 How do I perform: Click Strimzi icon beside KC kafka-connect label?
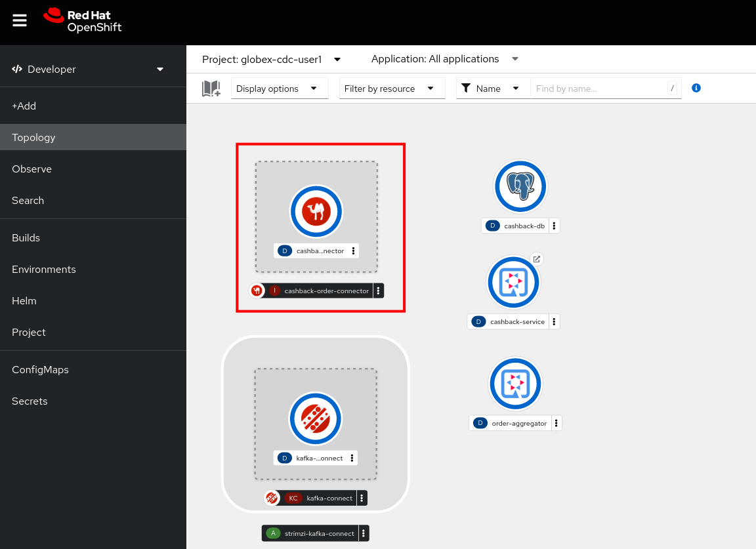(x=272, y=498)
